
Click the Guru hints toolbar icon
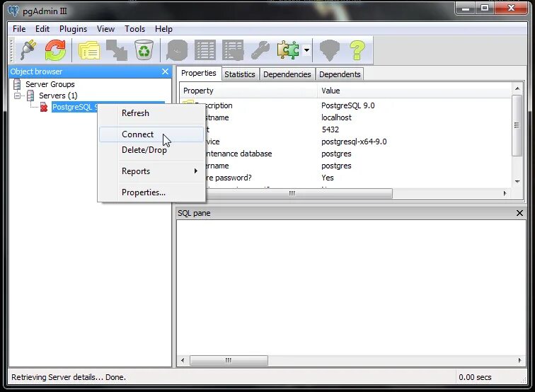pyautogui.click(x=329, y=50)
